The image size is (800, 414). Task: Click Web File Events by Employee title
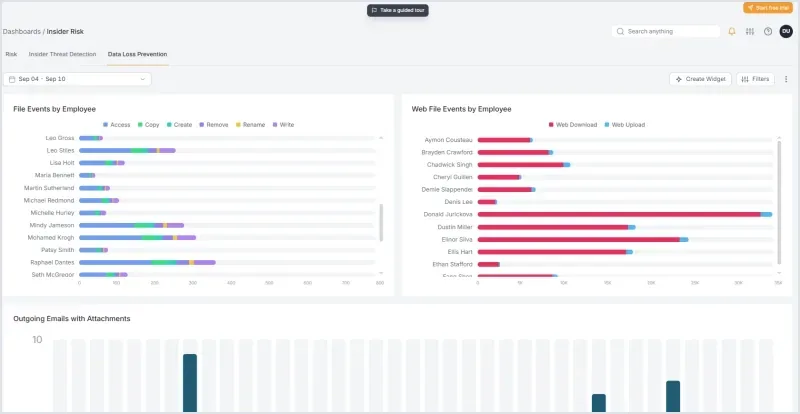pyautogui.click(x=461, y=109)
